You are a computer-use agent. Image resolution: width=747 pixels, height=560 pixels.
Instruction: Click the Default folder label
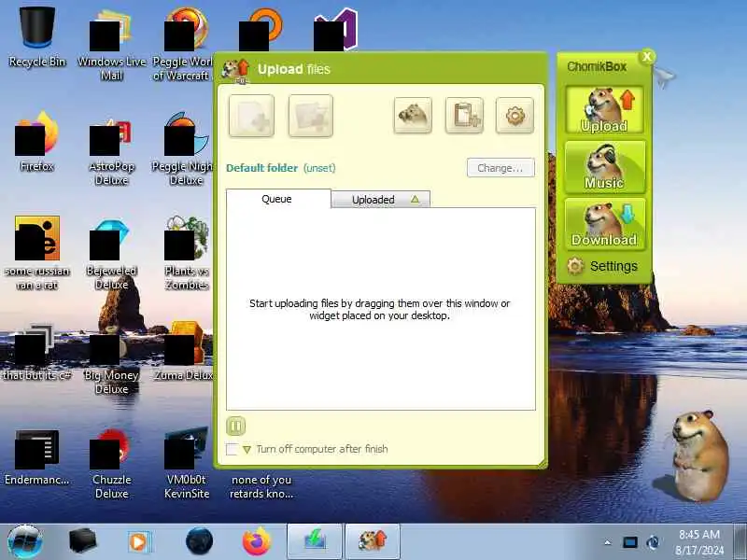(261, 168)
